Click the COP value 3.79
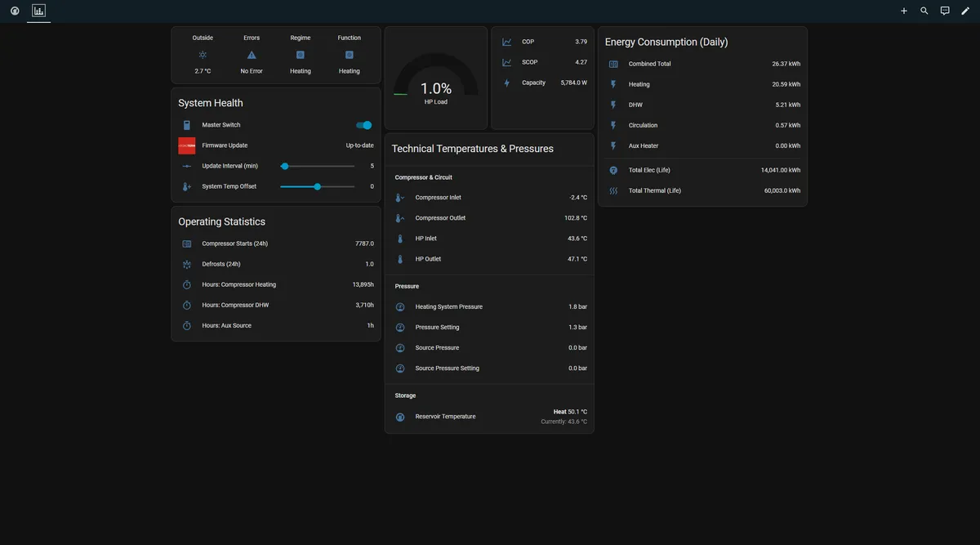This screenshot has height=545, width=980. [581, 42]
